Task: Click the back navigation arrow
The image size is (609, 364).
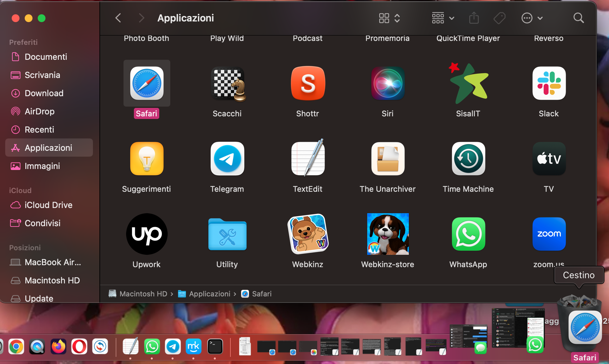Action: (118, 18)
